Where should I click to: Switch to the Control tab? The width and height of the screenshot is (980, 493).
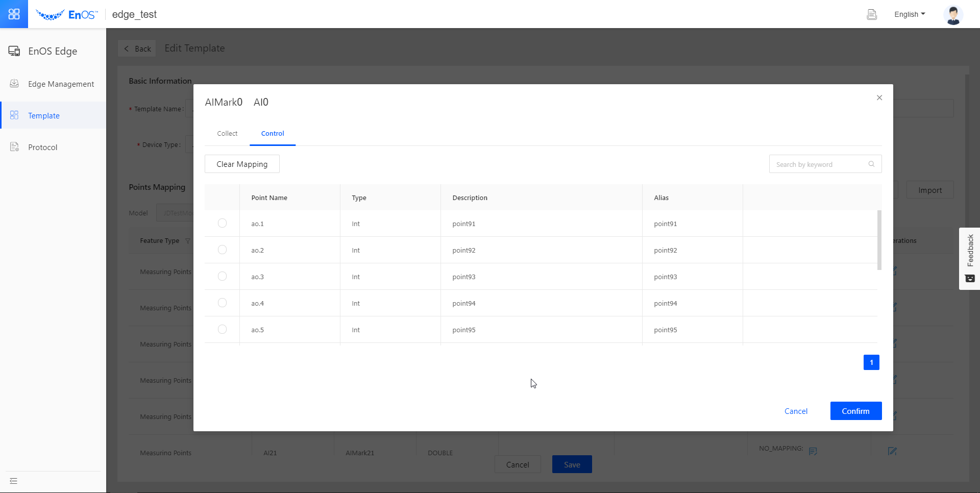click(273, 134)
